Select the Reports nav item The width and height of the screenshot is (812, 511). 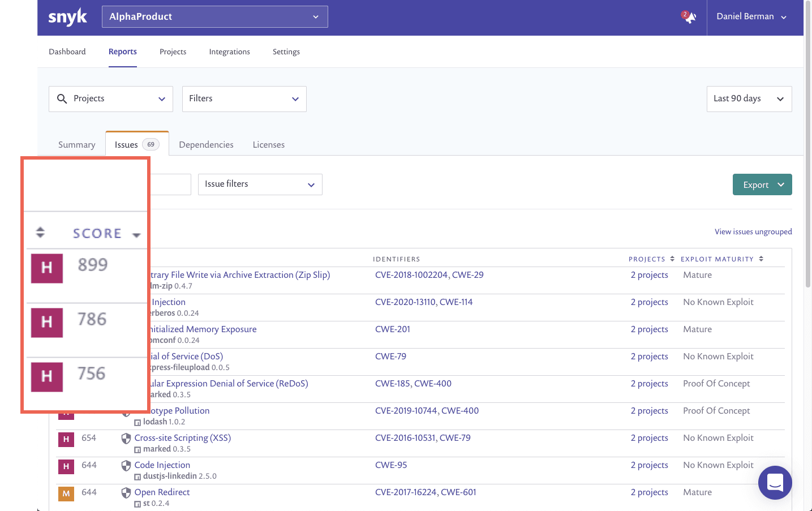pos(123,51)
